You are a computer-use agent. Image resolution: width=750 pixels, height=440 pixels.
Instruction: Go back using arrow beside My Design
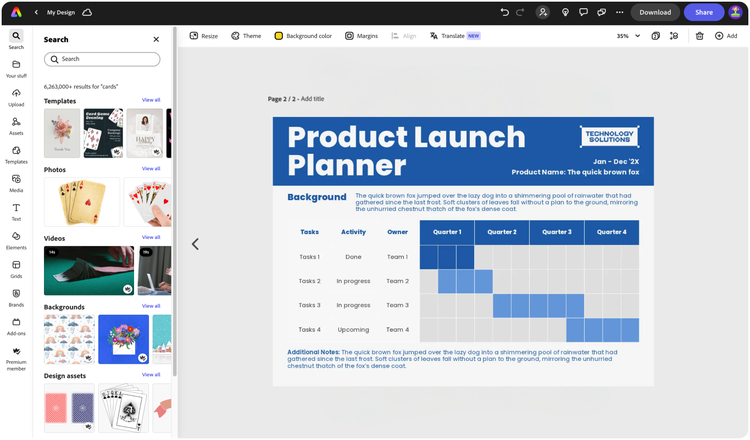(x=36, y=12)
